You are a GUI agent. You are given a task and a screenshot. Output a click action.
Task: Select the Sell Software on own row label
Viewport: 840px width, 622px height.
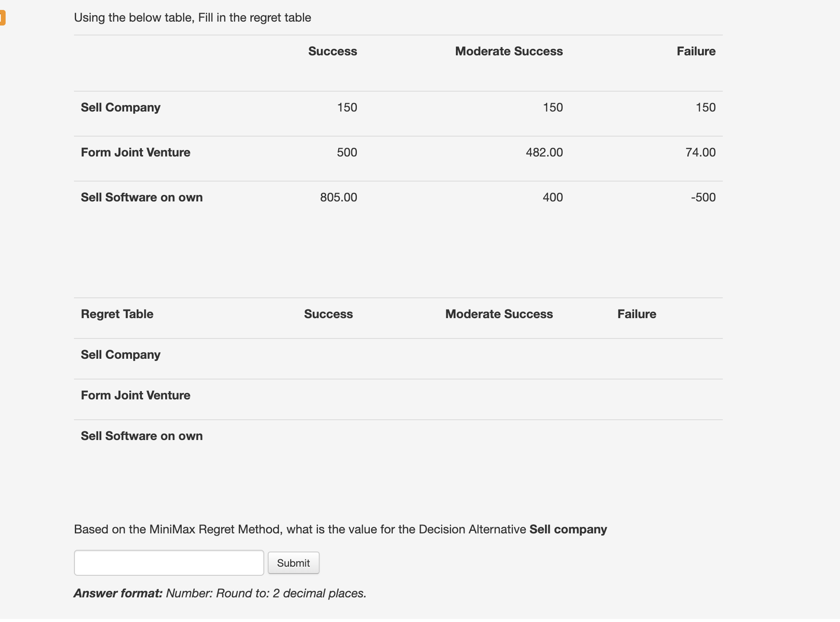pyautogui.click(x=141, y=197)
